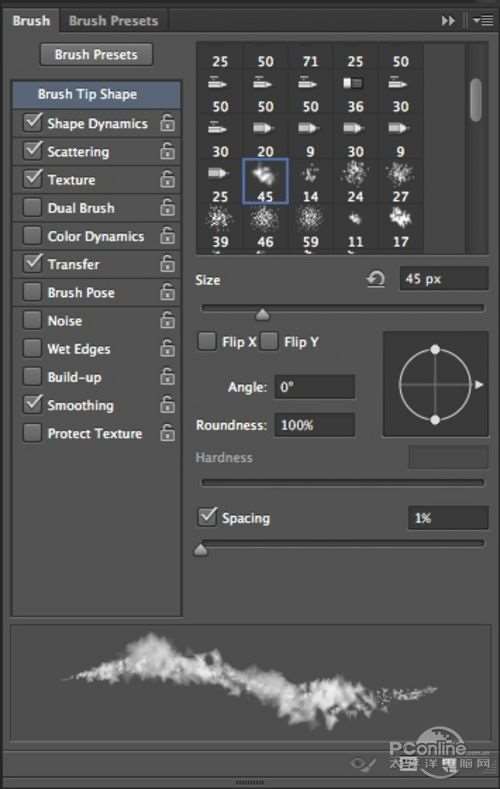Open the Brush panel flyout menu
Viewport: 500px width, 789px height.
483,21
